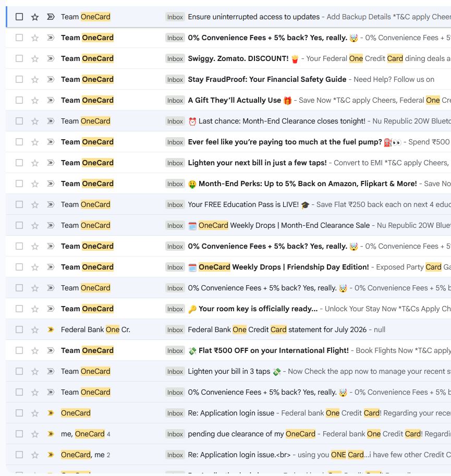
Task: Toggle importance marker on 'Lighten your bill in 3 taps'
Action: [x=51, y=371]
